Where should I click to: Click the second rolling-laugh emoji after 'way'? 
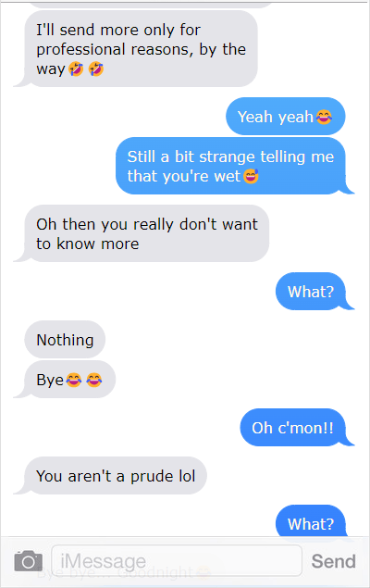96,69
